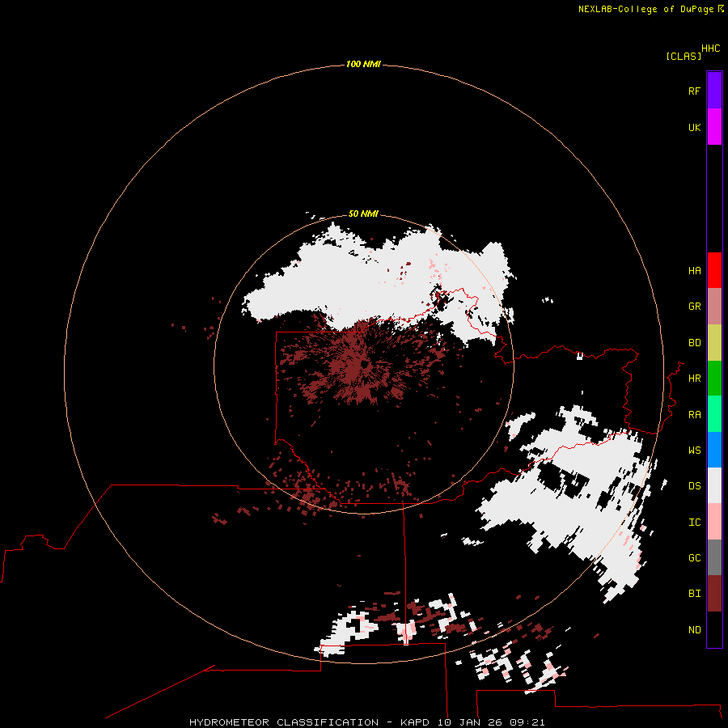
Task: Click the ND black legend swatch
Action: tap(714, 629)
